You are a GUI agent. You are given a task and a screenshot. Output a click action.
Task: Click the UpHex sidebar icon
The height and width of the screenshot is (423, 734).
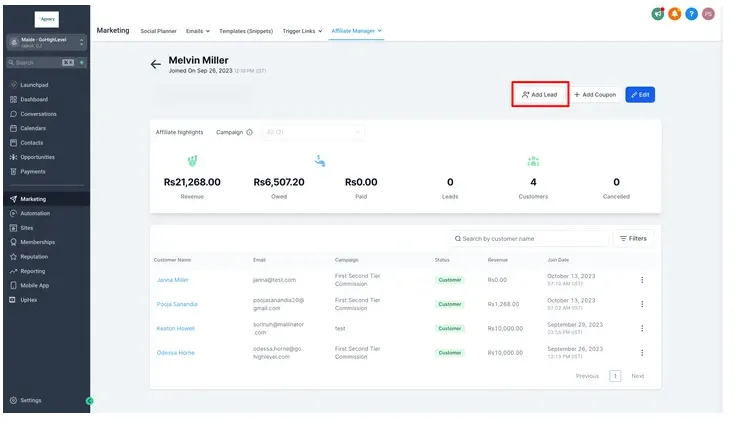coord(13,300)
